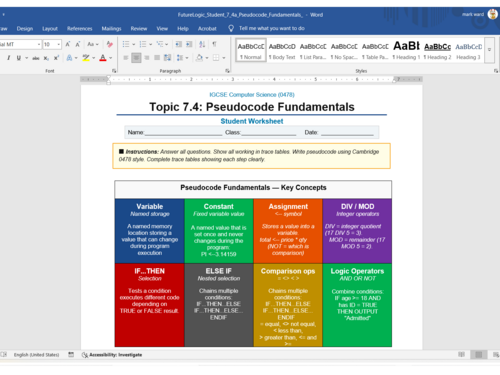Clear all formatting with eraser icon
This screenshot has height=375, width=500.
pyautogui.click(x=109, y=44)
